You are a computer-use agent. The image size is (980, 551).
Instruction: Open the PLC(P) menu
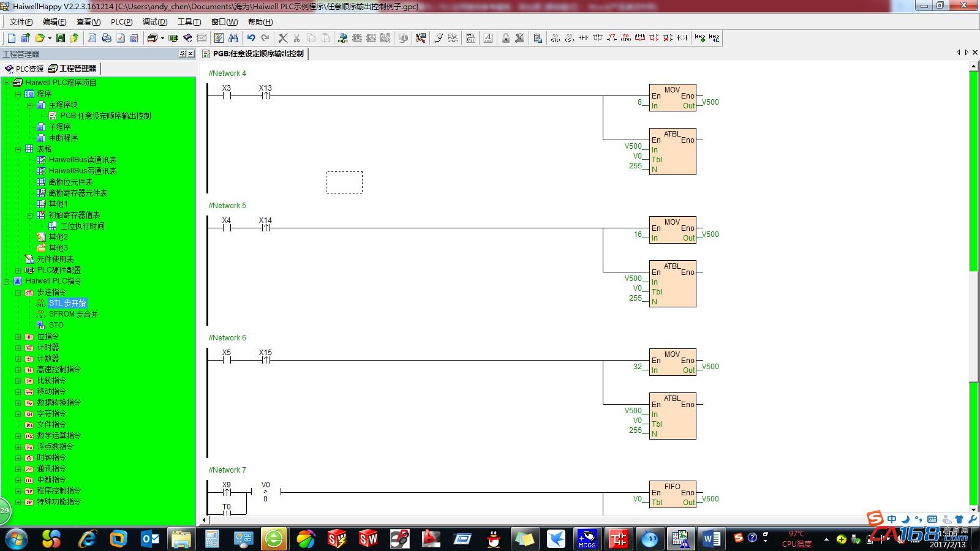(121, 22)
